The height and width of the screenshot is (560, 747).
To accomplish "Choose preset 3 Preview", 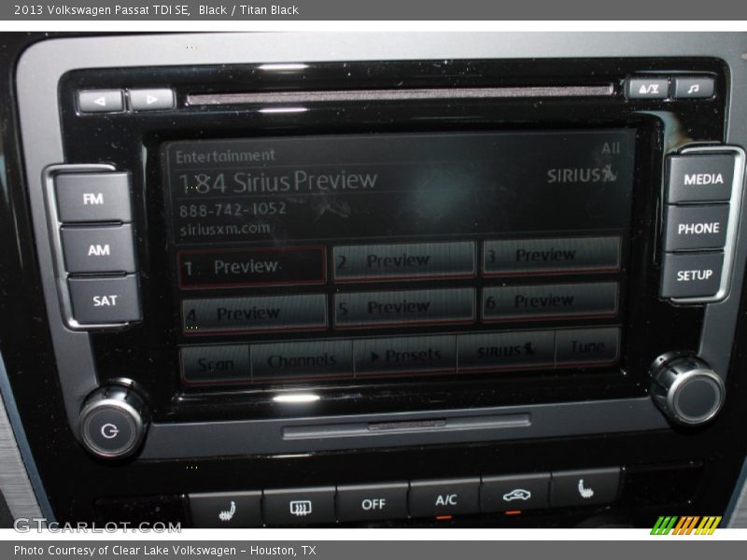I will tap(551, 256).
